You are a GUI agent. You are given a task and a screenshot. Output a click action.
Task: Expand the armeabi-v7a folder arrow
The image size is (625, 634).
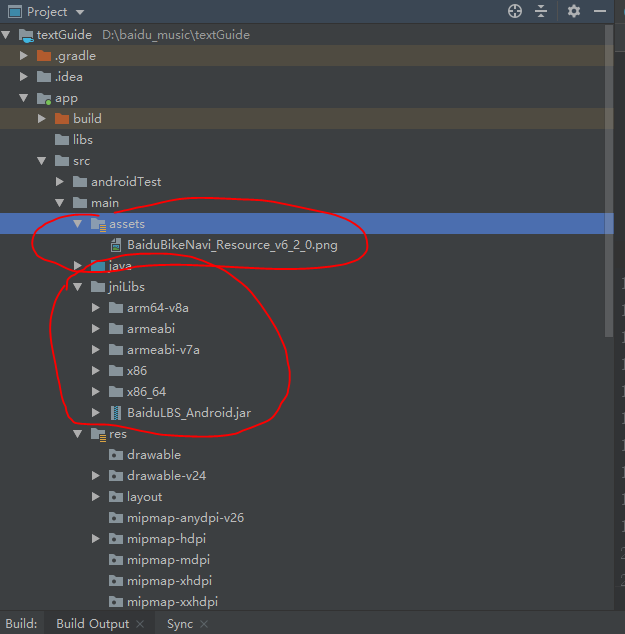coord(96,350)
